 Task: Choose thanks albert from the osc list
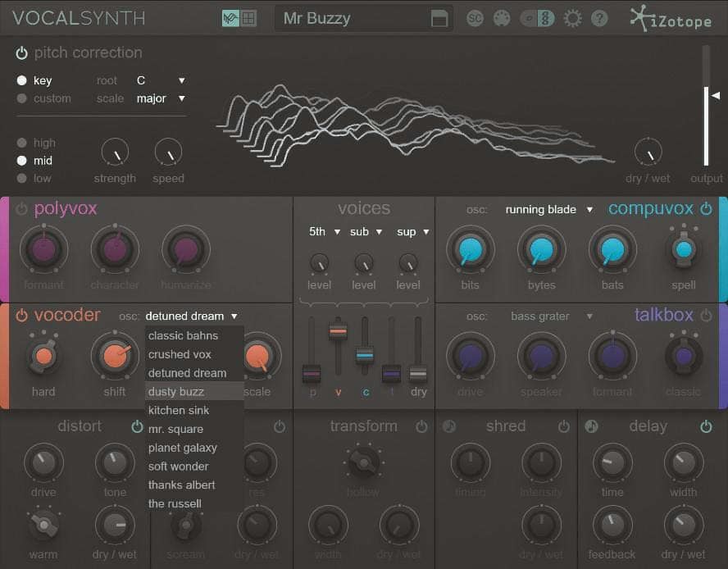(x=194, y=485)
